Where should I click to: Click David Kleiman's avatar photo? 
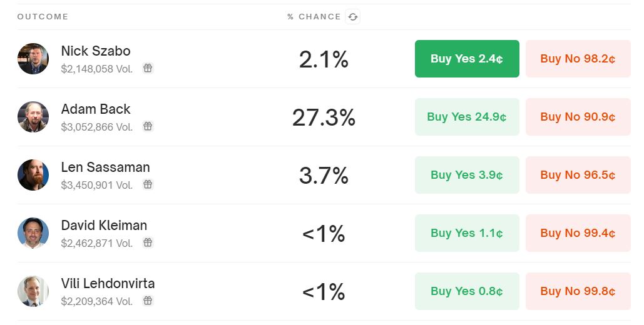(x=33, y=233)
